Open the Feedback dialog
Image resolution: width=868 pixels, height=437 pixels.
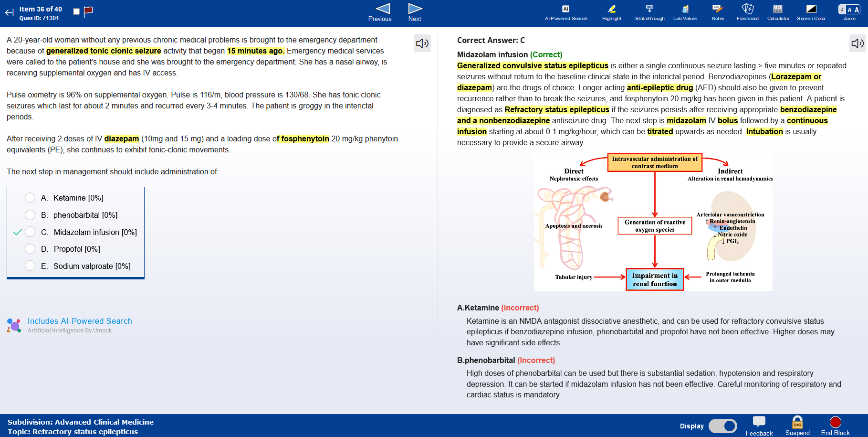[x=759, y=426]
